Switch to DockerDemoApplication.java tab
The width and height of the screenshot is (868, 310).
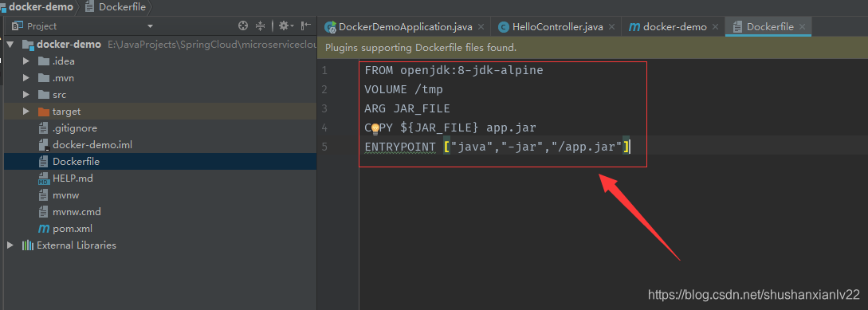point(405,26)
